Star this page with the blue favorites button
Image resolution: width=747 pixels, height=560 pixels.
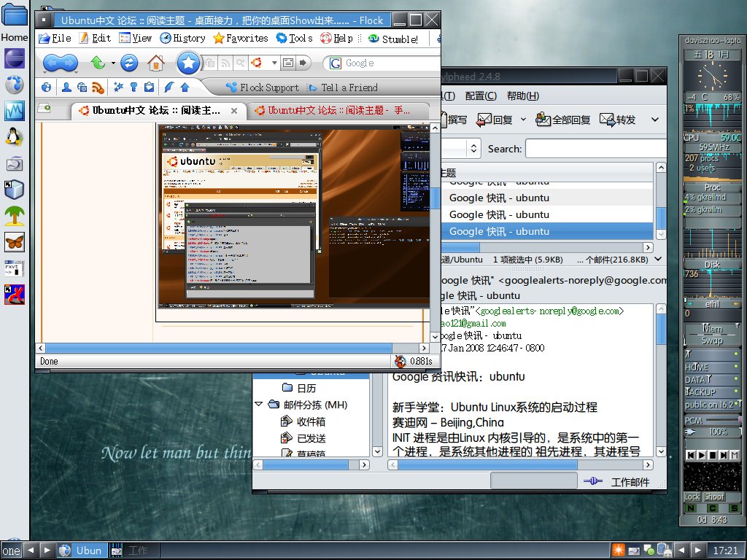pos(188,63)
